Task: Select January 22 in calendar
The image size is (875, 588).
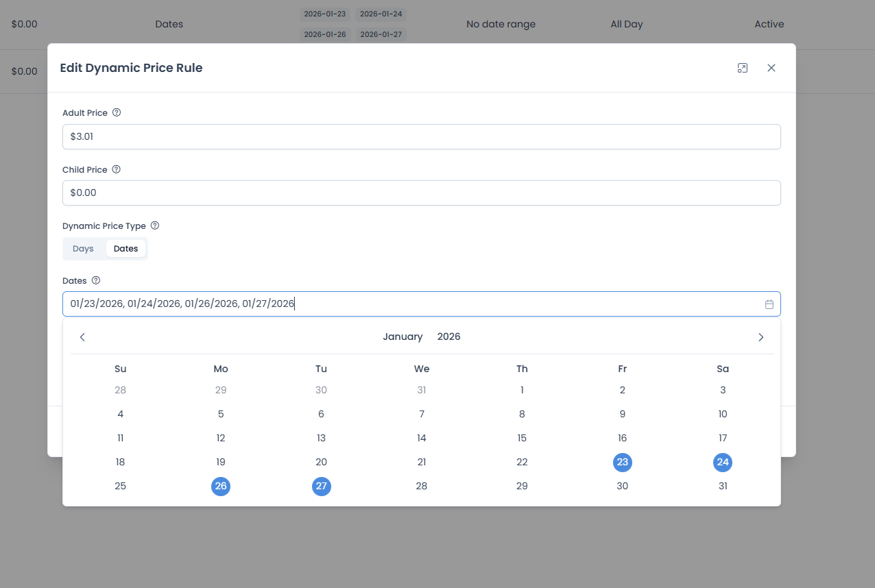Action: coord(522,463)
